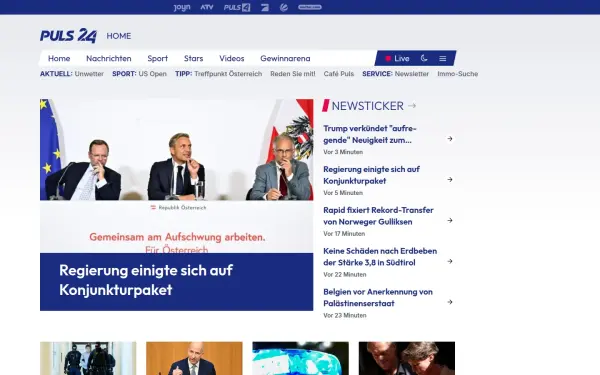Screen dimensions: 600x375
Task: Open thumbnail with blue police light
Action: pyautogui.click(x=301, y=358)
